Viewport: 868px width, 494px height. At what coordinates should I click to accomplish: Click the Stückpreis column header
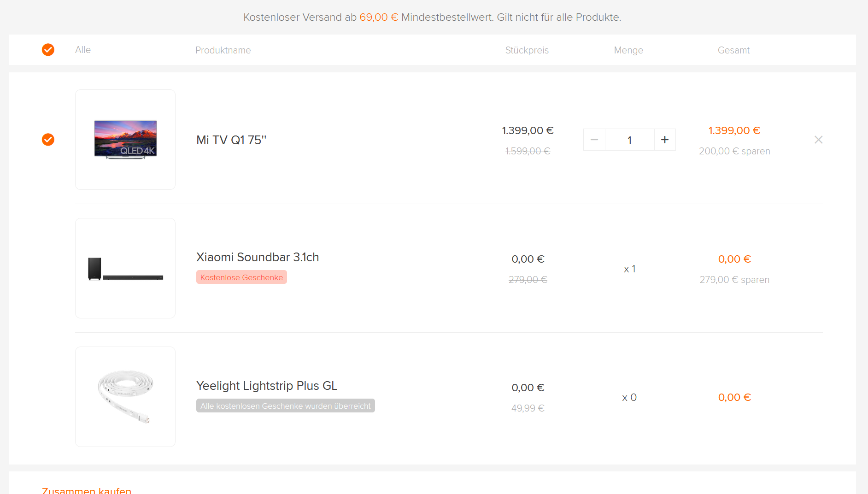point(527,50)
